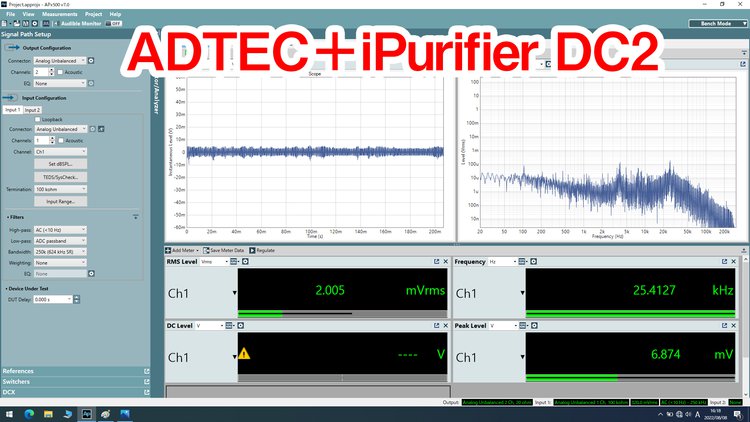Open output Connector Analog Unbalanced dropdown

(x=60, y=61)
